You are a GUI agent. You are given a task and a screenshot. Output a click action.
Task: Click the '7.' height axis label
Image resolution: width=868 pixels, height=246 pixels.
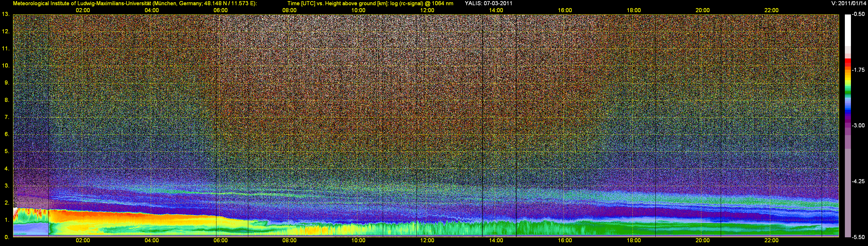[x=7, y=117]
